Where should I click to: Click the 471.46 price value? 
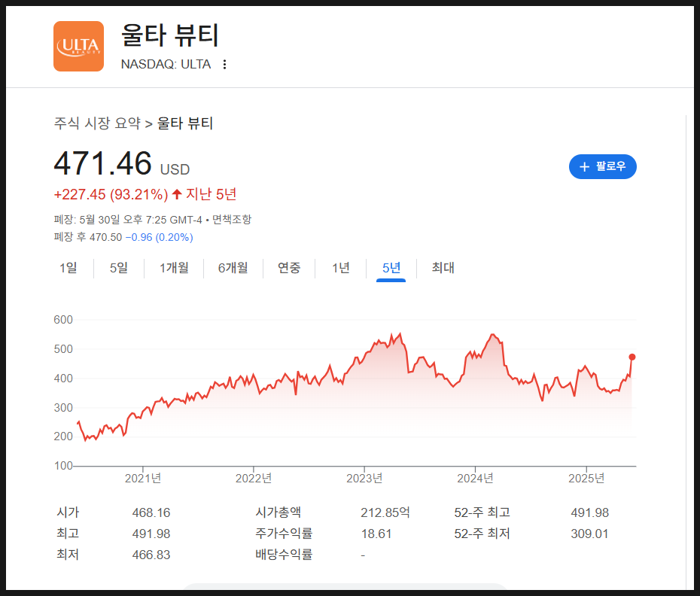pyautogui.click(x=102, y=163)
